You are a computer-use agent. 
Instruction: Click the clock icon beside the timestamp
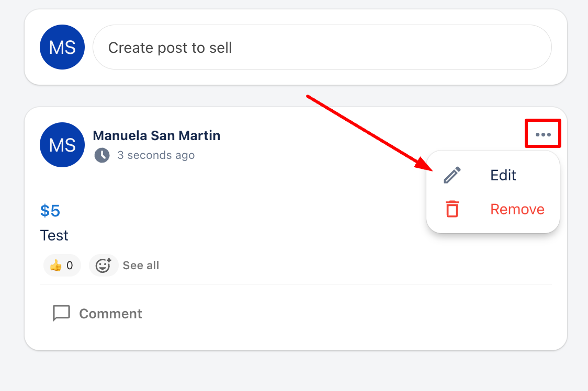point(102,155)
